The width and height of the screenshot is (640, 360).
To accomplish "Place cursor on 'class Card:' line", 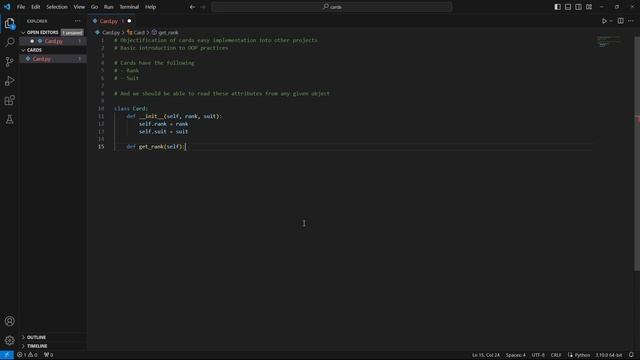I will [131, 109].
